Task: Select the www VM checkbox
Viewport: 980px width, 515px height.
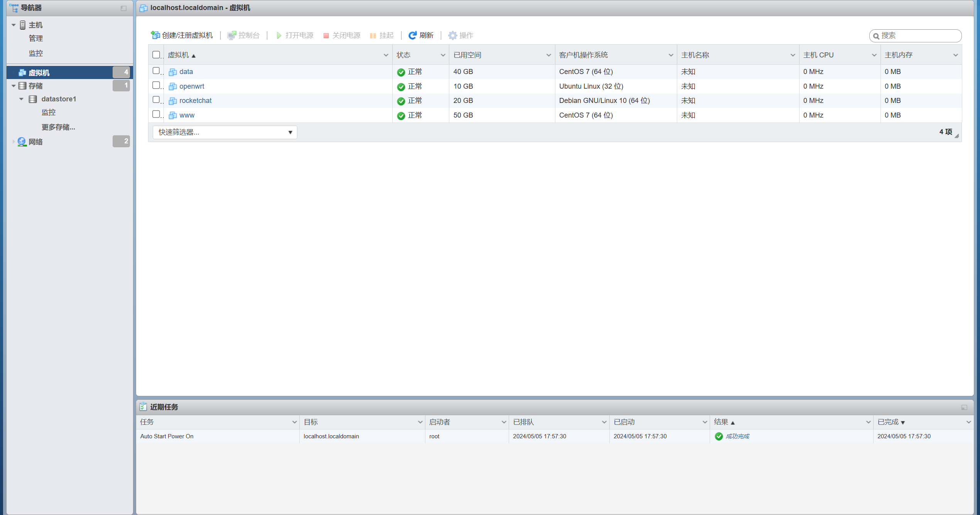Action: pyautogui.click(x=156, y=114)
